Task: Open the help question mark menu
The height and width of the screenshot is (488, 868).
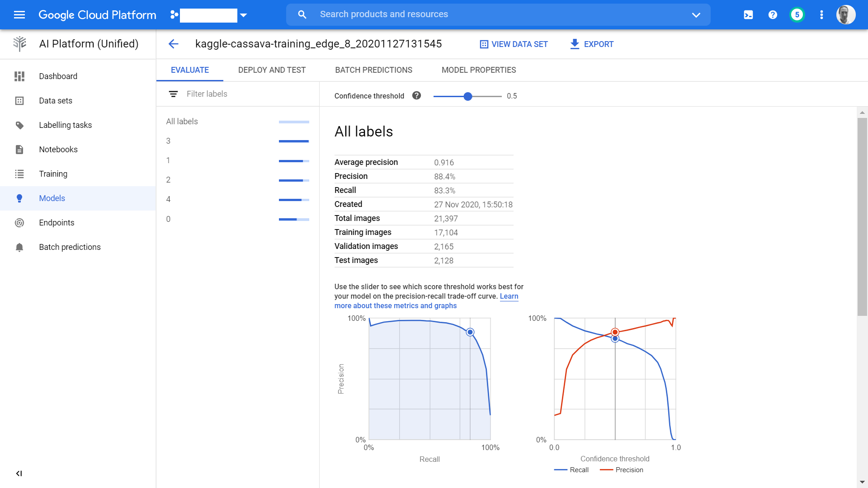Action: coord(773,15)
